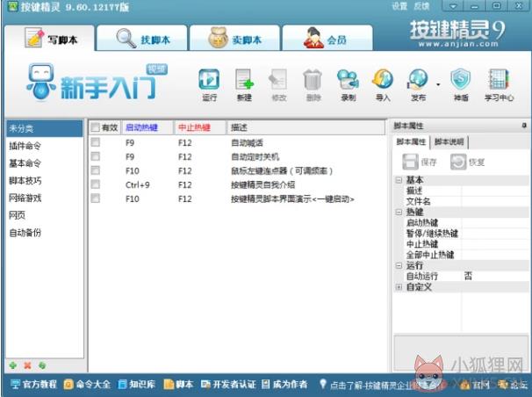Select the 网页 category

coord(45,215)
